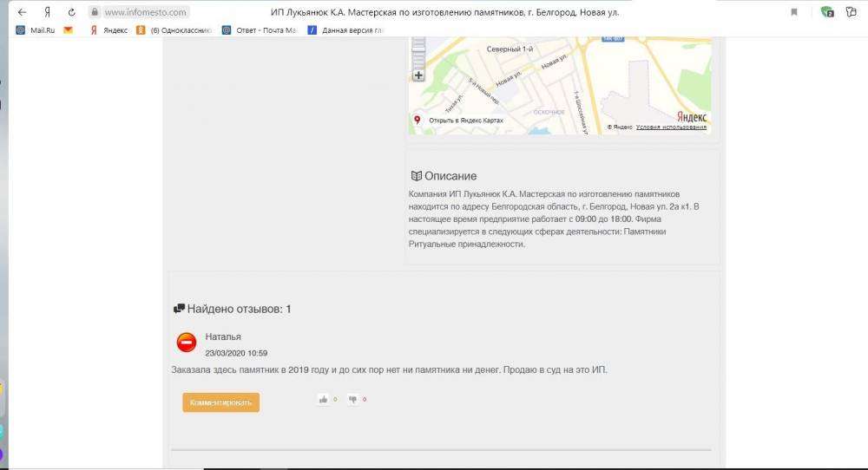Open 'Условия использования' map link
Image resolution: width=868 pixels, height=470 pixels.
point(671,127)
